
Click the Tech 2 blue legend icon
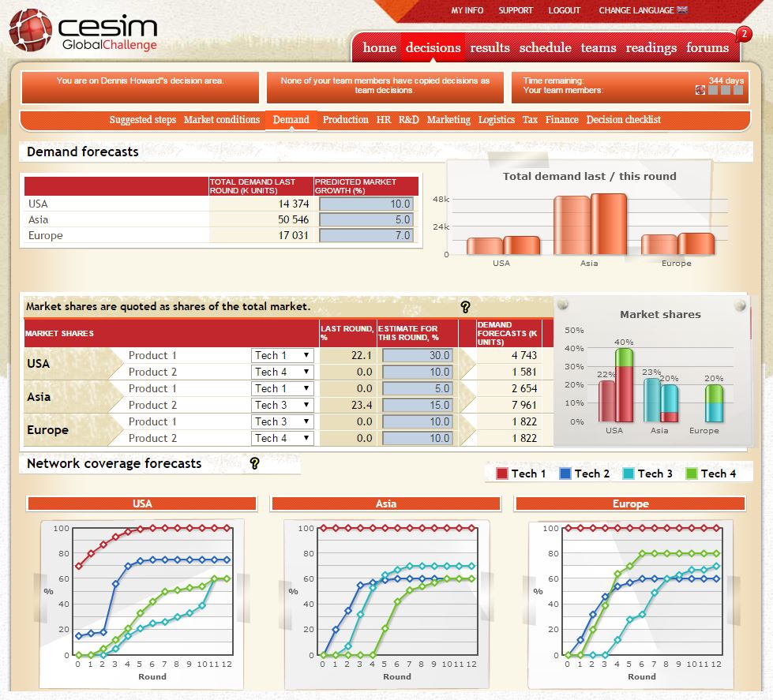565,474
